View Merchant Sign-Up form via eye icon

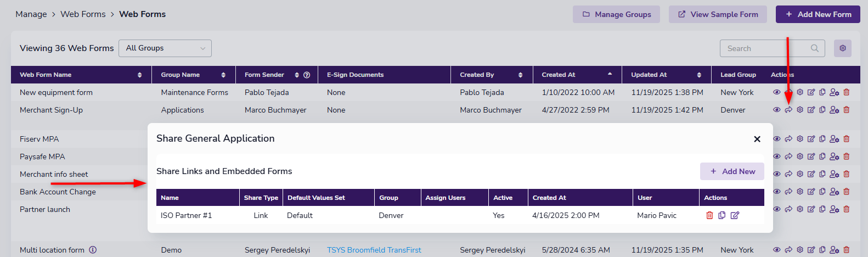tap(776, 110)
